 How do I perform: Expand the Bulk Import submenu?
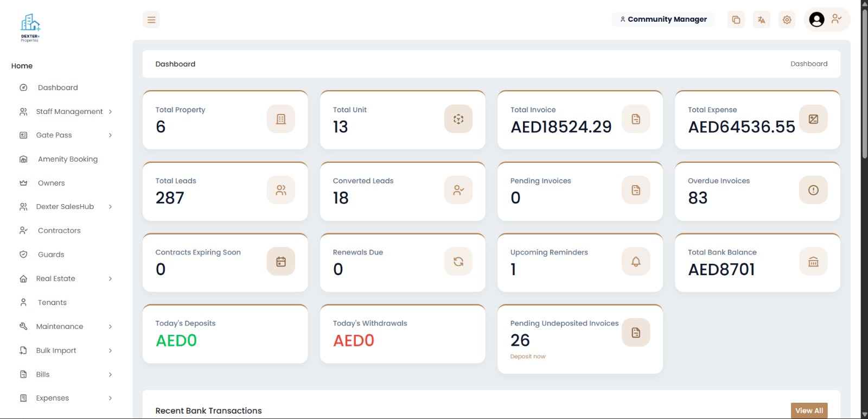pos(66,351)
